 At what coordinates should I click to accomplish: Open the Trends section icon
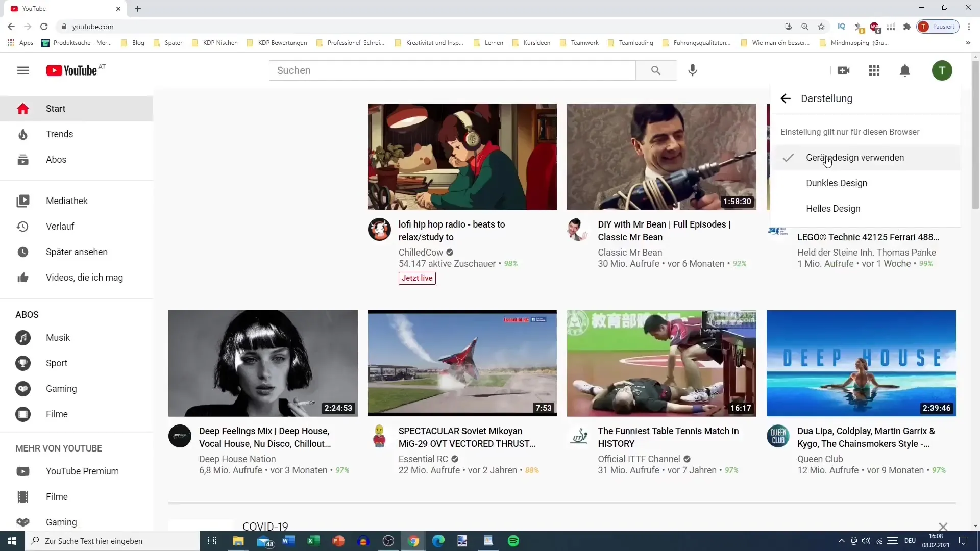pyautogui.click(x=22, y=135)
